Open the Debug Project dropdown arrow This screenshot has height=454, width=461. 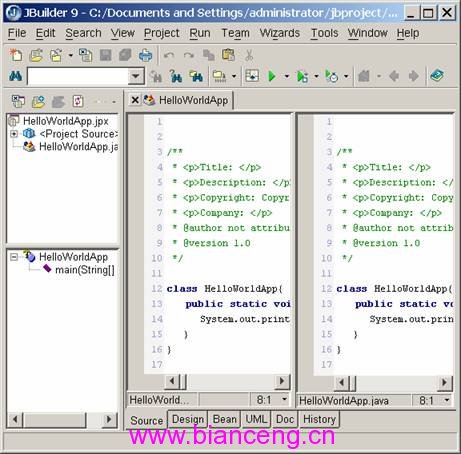pos(316,76)
